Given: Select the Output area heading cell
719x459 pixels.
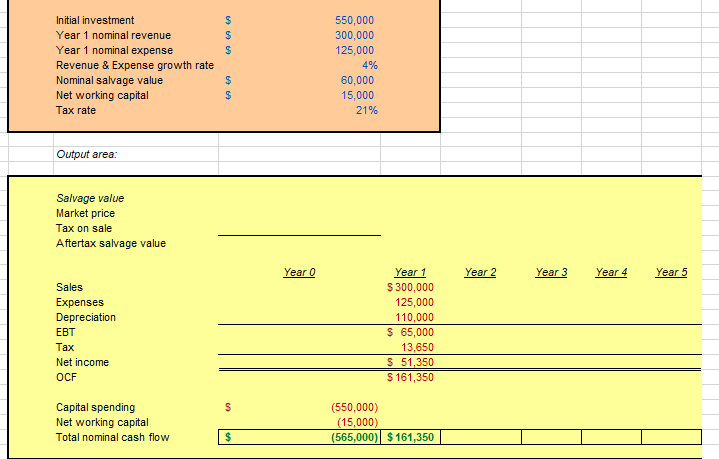Looking at the screenshot, I should [87, 155].
